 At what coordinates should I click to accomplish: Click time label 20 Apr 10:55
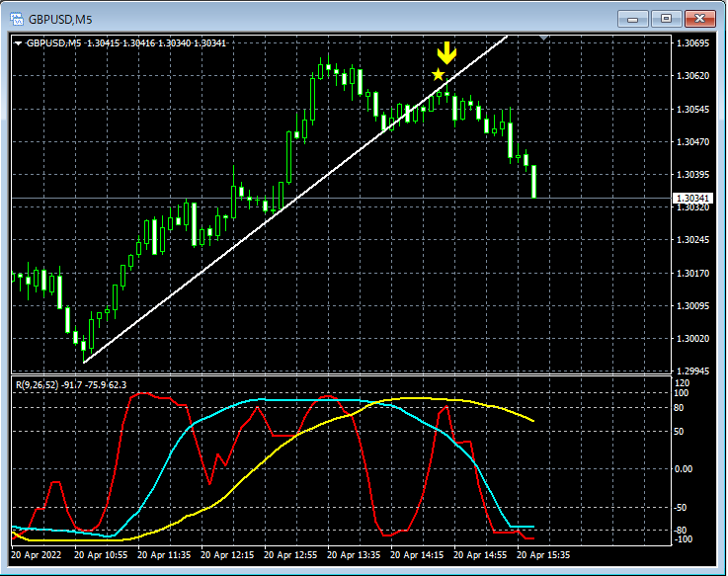click(x=101, y=554)
